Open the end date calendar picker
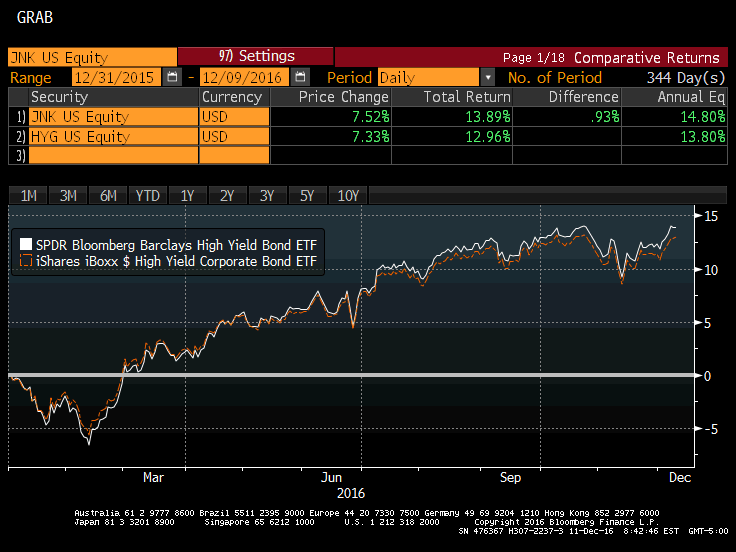The height and width of the screenshot is (552, 736). (300, 77)
